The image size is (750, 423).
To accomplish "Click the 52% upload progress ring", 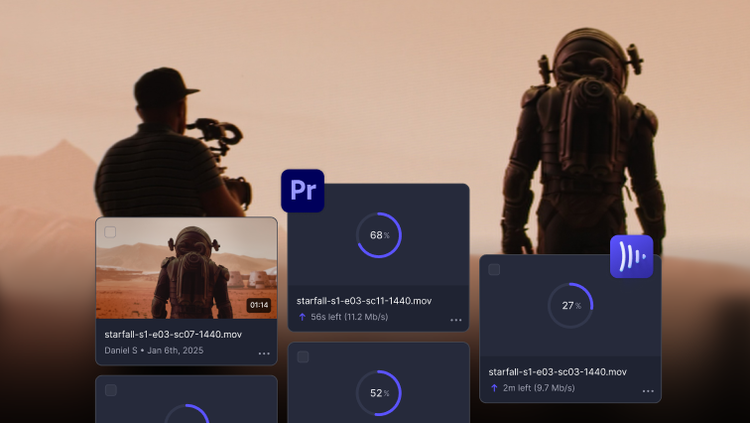I will [x=378, y=393].
